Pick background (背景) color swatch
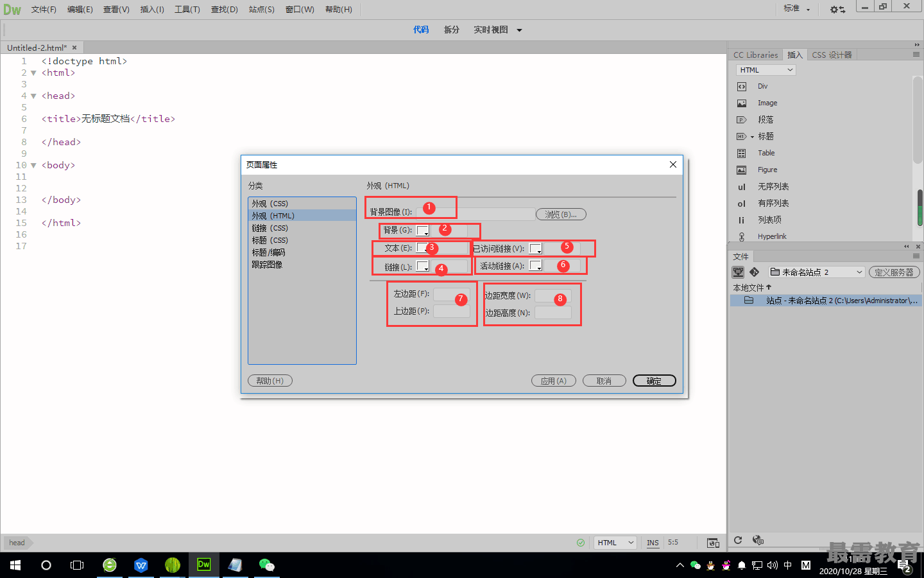The width and height of the screenshot is (924, 578). tap(423, 231)
